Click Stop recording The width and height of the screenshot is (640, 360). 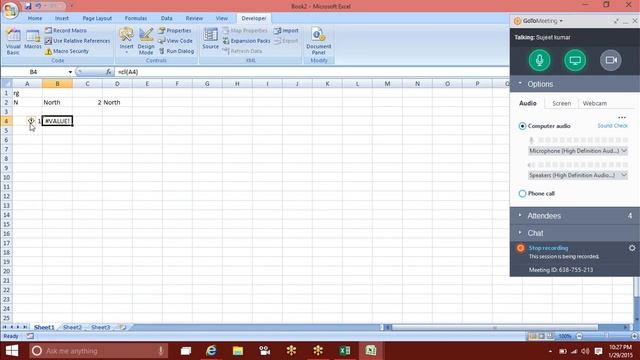tap(548, 248)
